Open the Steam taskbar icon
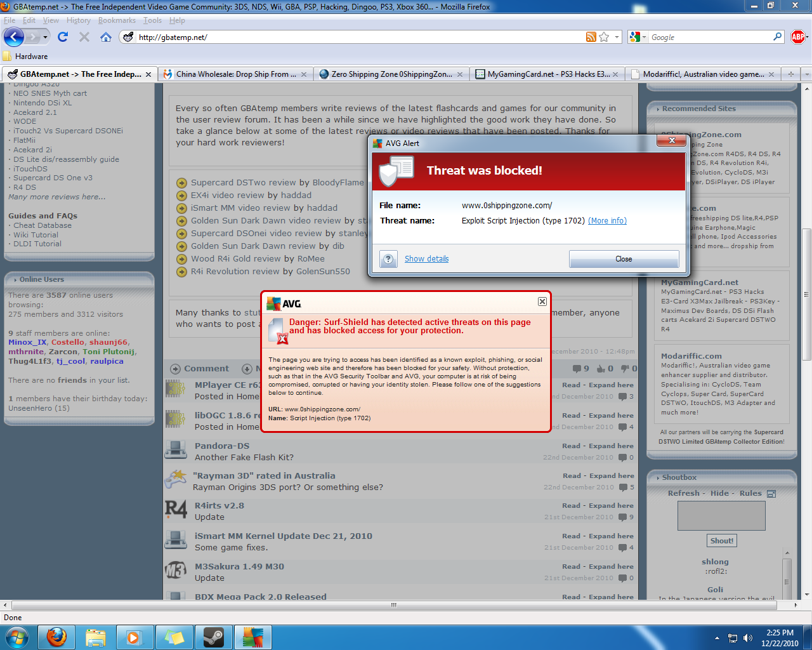The height and width of the screenshot is (650, 812). (x=213, y=637)
